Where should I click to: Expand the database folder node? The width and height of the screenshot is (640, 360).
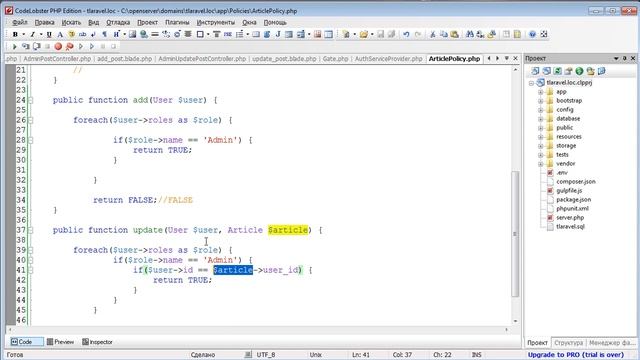pyautogui.click(x=540, y=119)
